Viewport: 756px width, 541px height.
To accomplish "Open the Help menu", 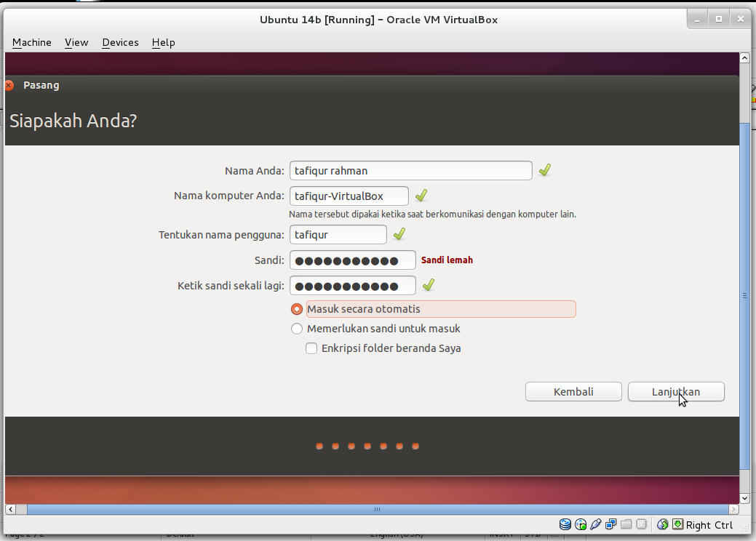I will (x=163, y=42).
